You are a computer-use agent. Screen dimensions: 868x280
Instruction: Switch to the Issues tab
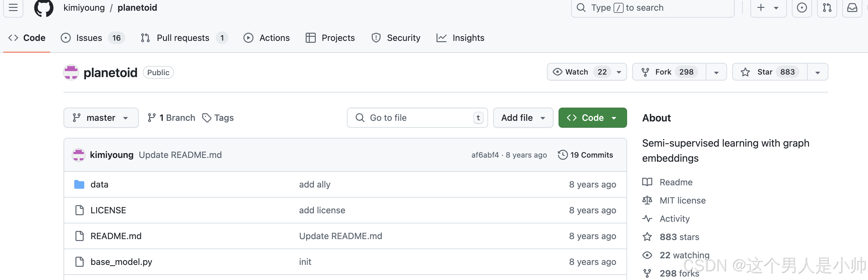pos(89,38)
